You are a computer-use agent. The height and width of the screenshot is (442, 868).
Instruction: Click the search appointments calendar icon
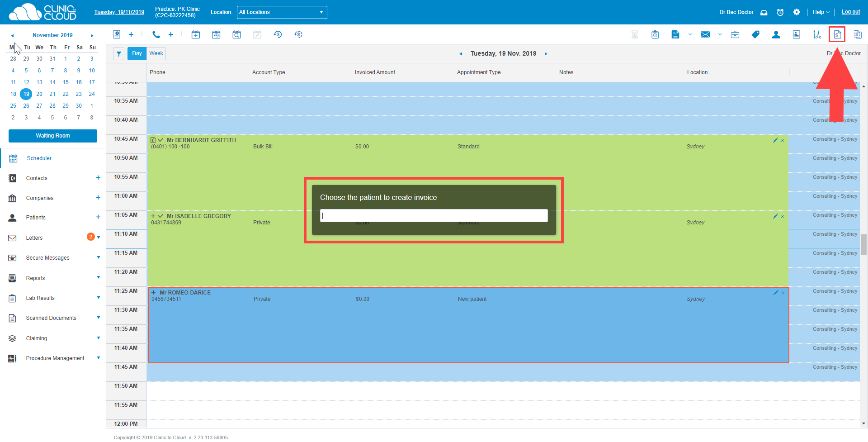pos(236,34)
